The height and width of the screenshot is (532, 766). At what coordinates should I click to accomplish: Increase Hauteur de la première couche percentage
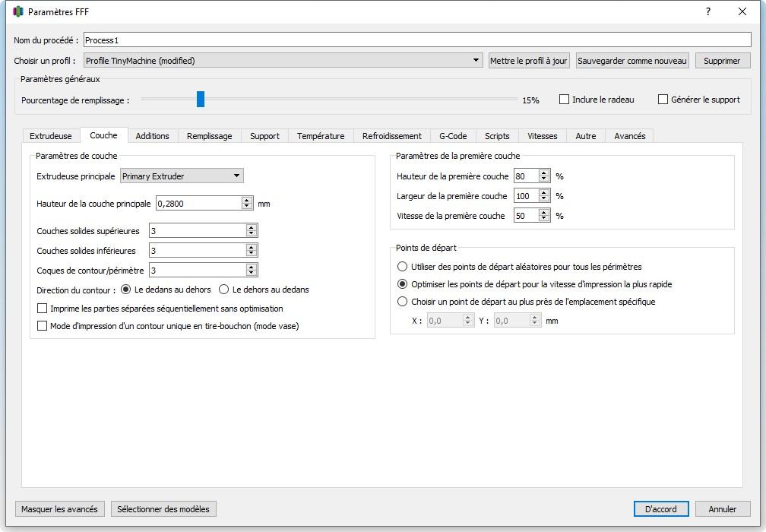[x=544, y=173]
